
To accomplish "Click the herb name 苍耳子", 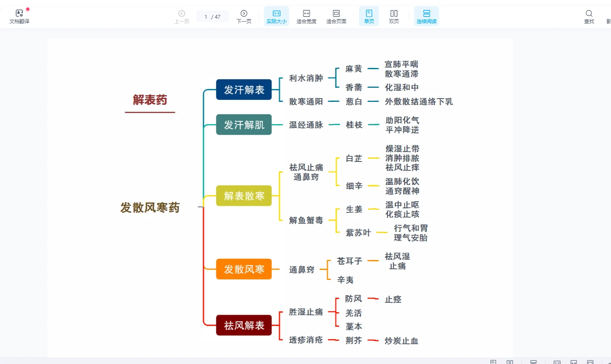I will click(349, 261).
